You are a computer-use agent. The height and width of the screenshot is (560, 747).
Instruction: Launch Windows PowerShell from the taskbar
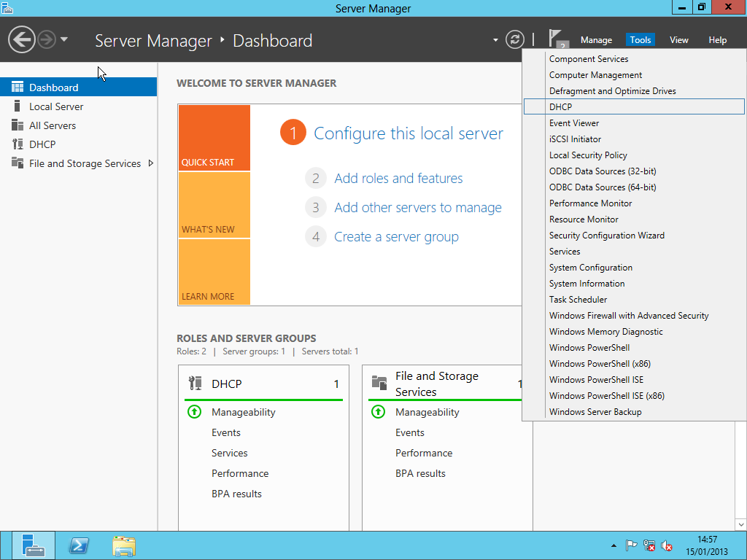79,545
